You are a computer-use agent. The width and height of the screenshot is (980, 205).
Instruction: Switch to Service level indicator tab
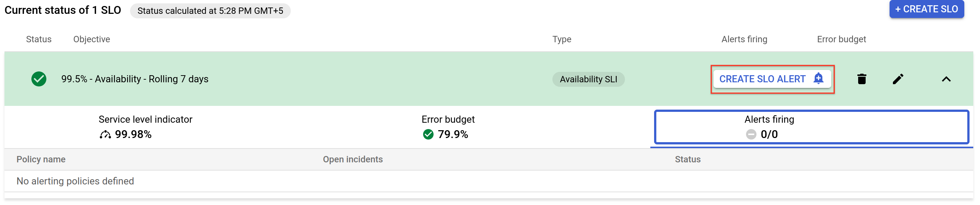click(145, 127)
